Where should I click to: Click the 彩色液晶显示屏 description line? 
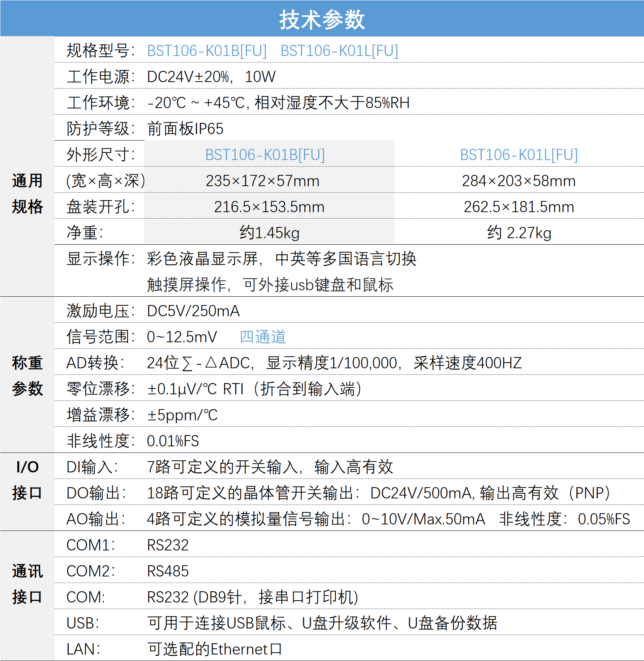282,259
